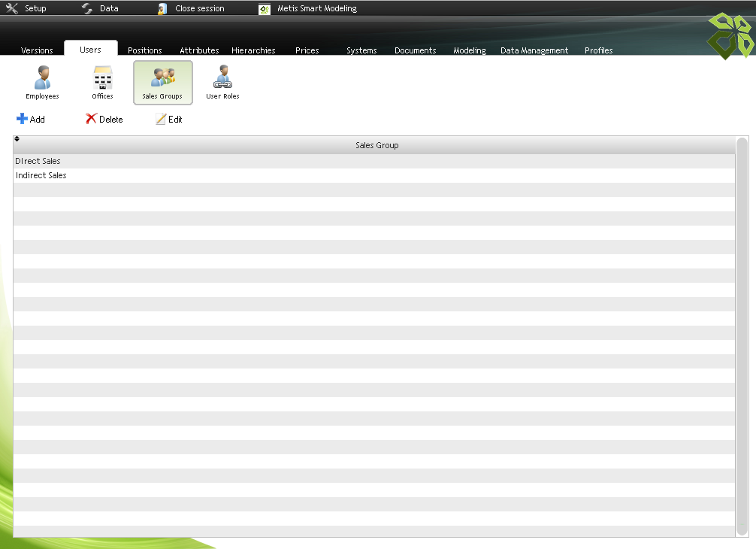
Task: Click the Add plus icon
Action: 22,119
